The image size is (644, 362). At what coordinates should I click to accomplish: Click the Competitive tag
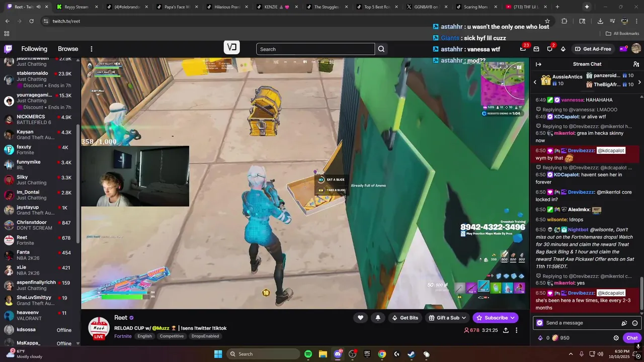172,336
